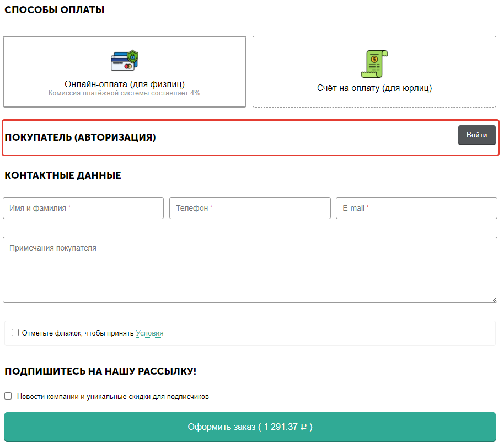Enable newsletter subscription checkbox
This screenshot has width=504, height=442.
[x=8, y=396]
